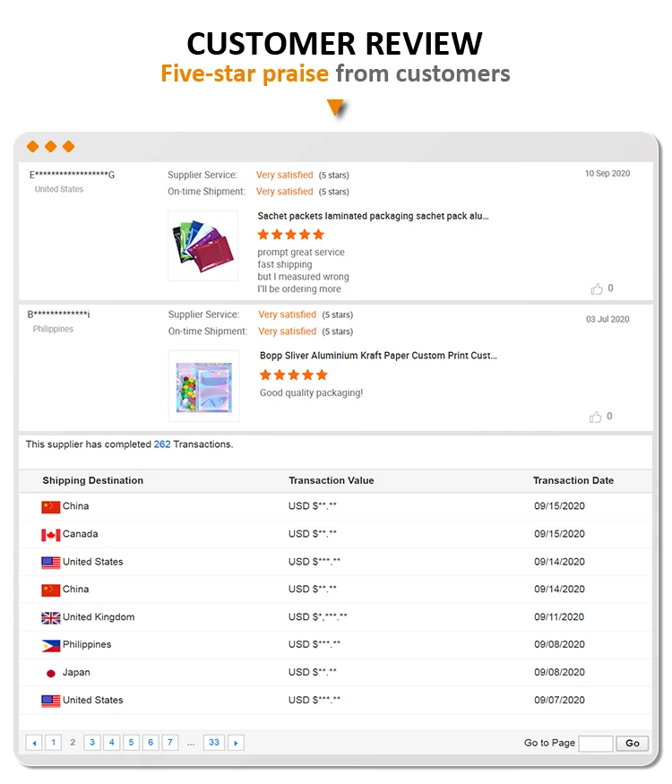Jump to page 3

click(x=92, y=743)
